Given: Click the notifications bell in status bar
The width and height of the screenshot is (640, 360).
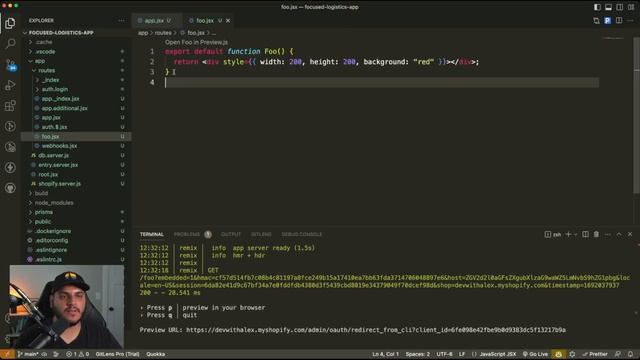Looking at the screenshot, I should click(630, 354).
